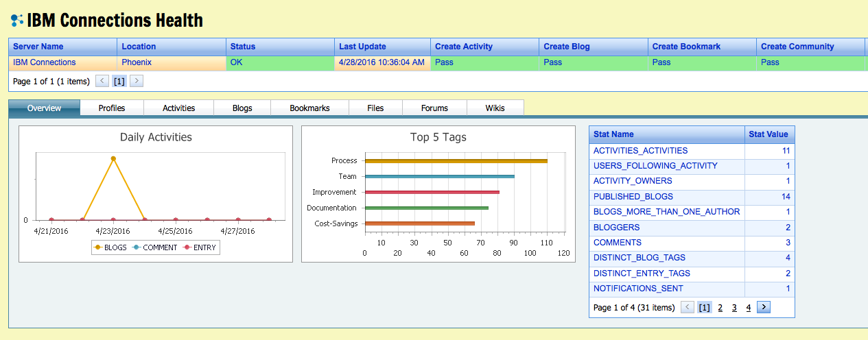Open the Files tab
868x340 pixels.
tap(375, 108)
